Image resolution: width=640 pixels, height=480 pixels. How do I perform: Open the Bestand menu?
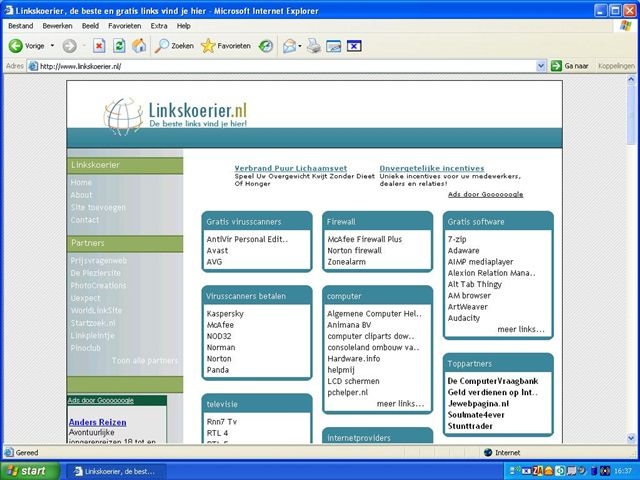click(x=21, y=26)
